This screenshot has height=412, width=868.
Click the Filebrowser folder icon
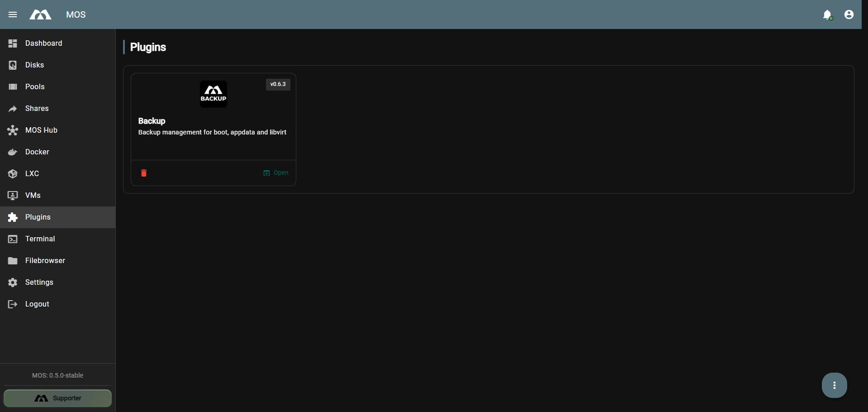coord(13,261)
